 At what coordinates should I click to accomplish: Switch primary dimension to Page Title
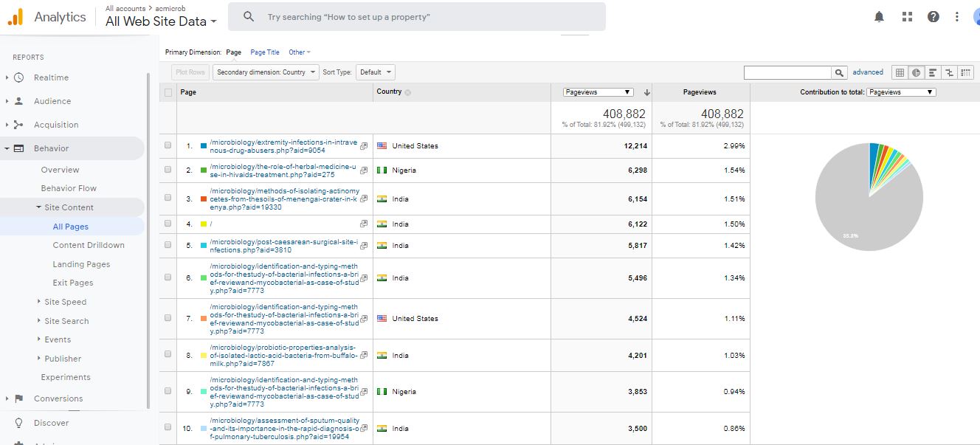pos(265,52)
